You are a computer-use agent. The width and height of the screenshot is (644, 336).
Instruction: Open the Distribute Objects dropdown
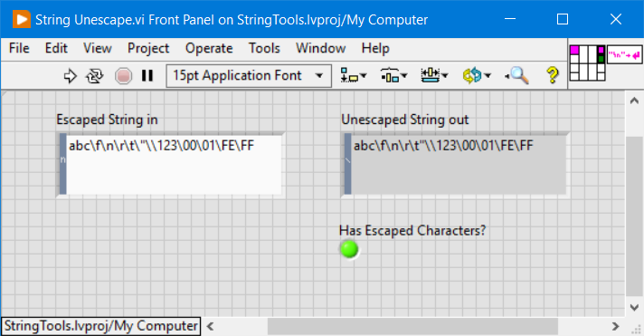[393, 76]
